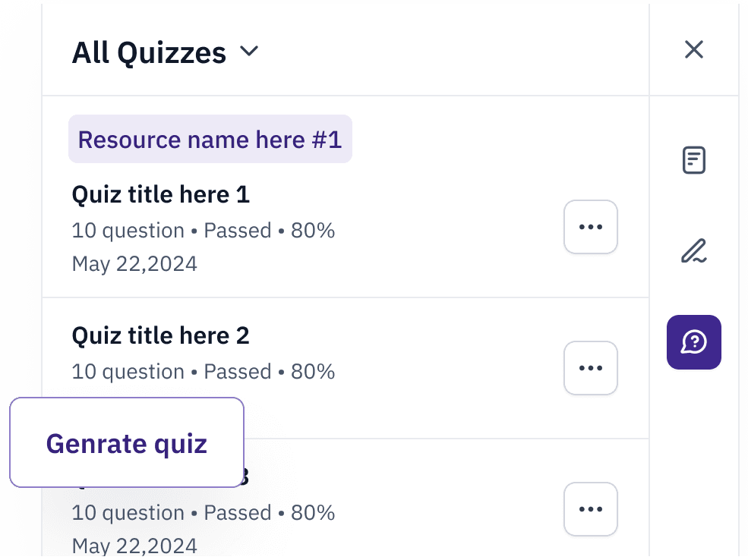This screenshot has height=560, width=748.
Task: Open the ellipsis icon for Quiz title here 3
Action: click(590, 509)
